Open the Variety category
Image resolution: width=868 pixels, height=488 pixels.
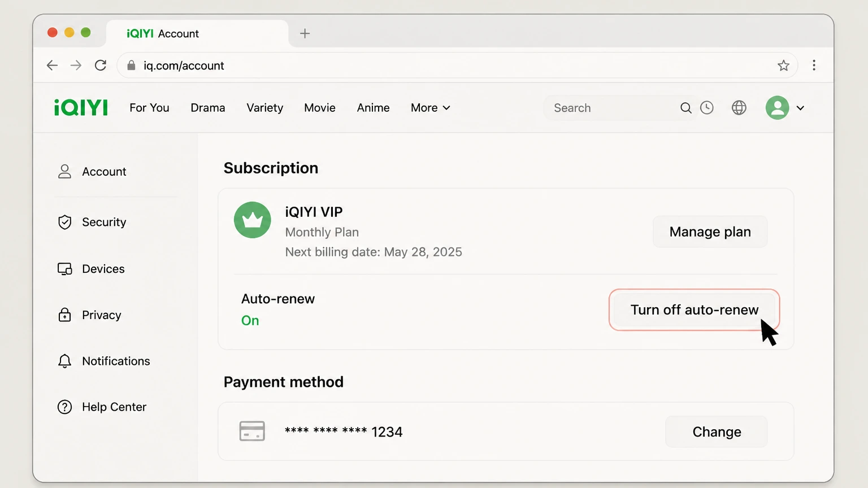pyautogui.click(x=265, y=108)
